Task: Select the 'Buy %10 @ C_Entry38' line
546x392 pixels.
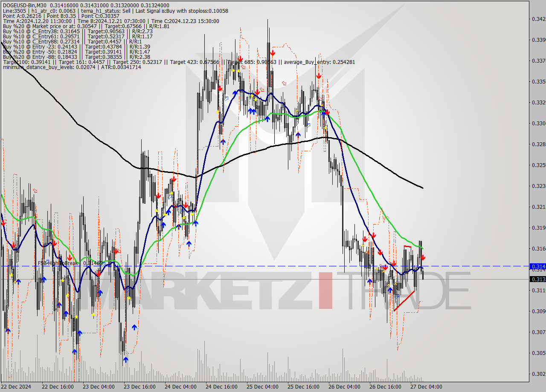Action: tap(78, 31)
